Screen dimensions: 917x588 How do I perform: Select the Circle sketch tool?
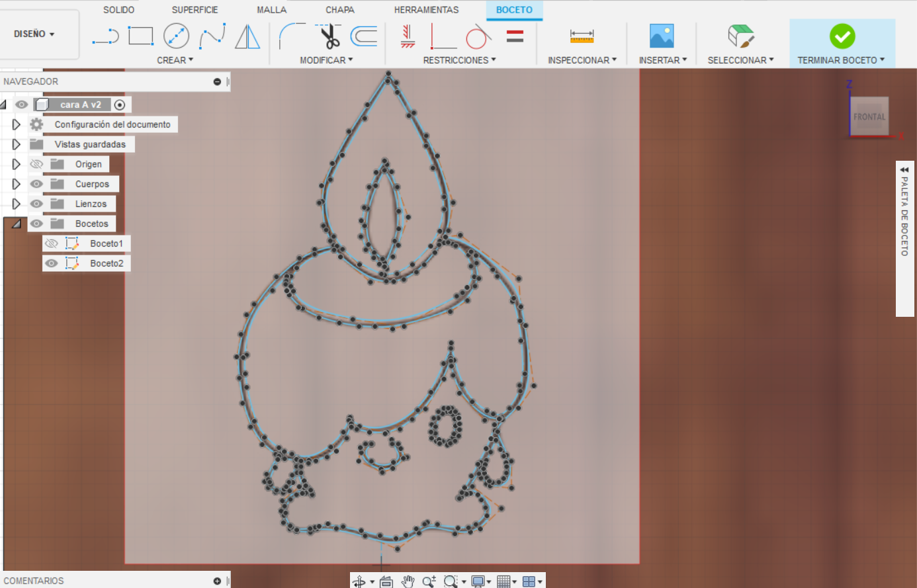(x=177, y=36)
